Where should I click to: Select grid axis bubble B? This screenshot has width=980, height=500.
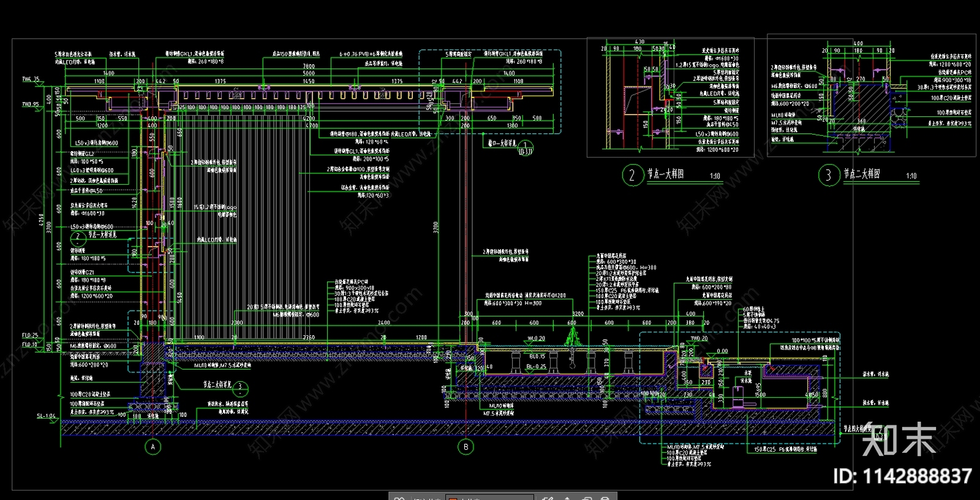(466, 447)
